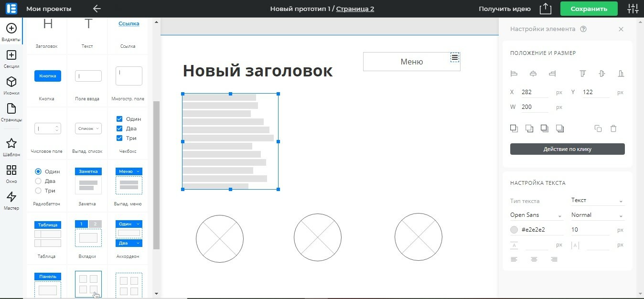Click Получить идею in the top bar
644x299 pixels.
[504, 9]
